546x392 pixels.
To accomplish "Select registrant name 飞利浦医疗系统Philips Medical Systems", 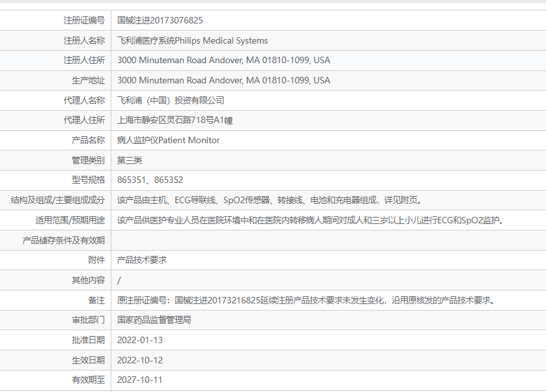I will 193,40.
